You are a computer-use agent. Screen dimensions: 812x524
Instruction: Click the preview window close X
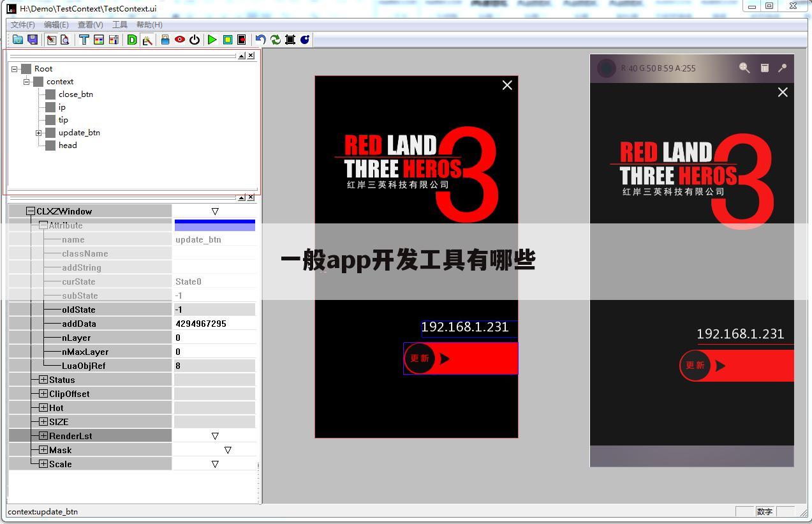[x=783, y=92]
